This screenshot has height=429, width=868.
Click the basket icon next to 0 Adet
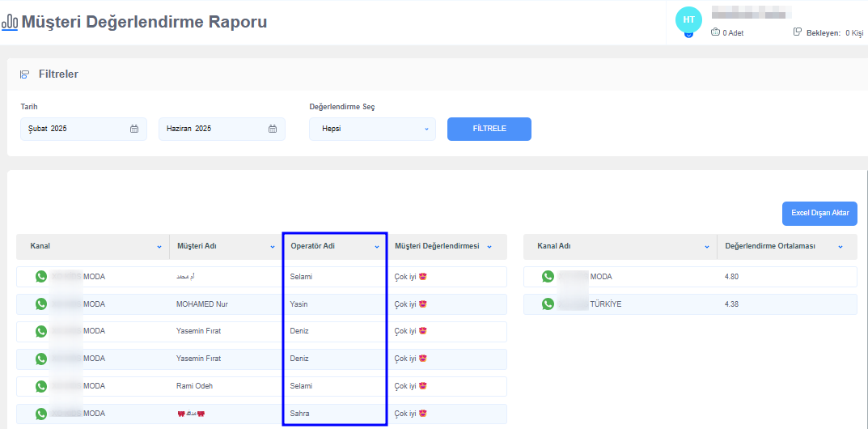[715, 32]
